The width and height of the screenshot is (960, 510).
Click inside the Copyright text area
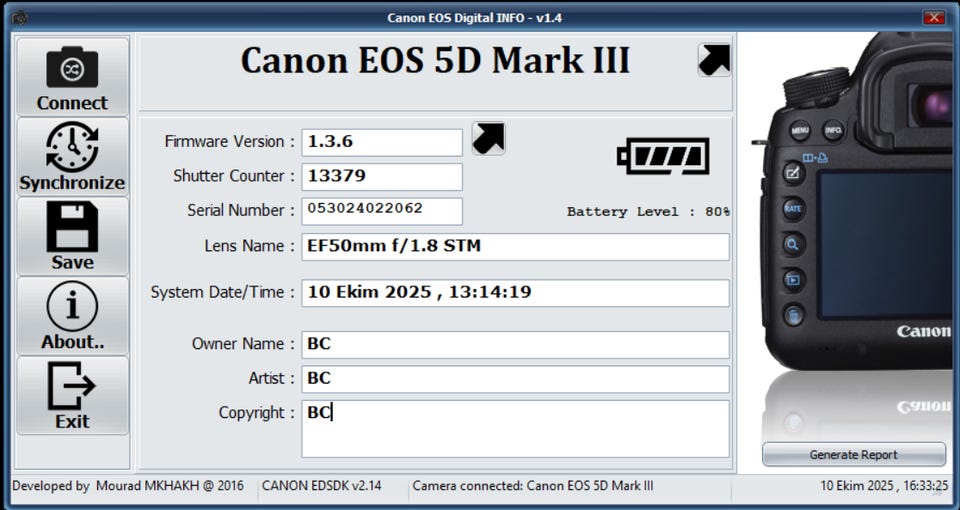point(516,429)
